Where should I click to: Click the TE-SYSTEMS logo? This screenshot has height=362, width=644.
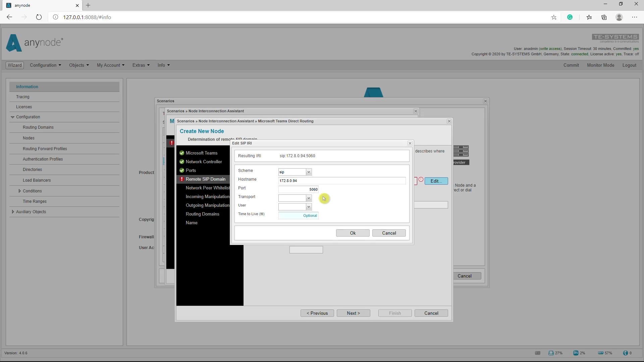pos(615,38)
